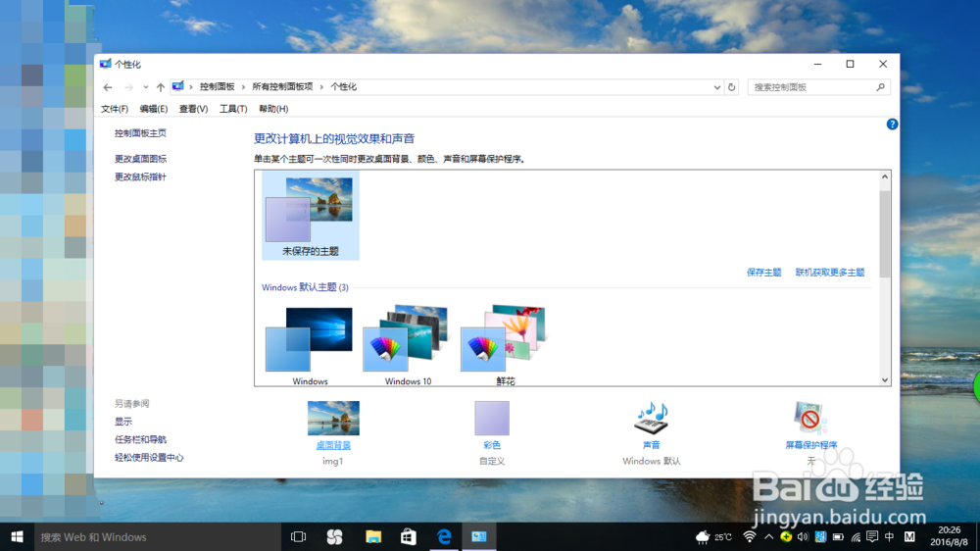Open the 工具(T) menu
This screenshot has height=551, width=980.
coord(233,109)
